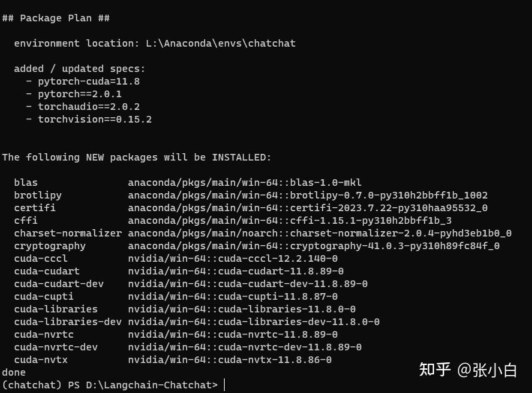Click the PowerShell prompt input cursor

coord(224,385)
